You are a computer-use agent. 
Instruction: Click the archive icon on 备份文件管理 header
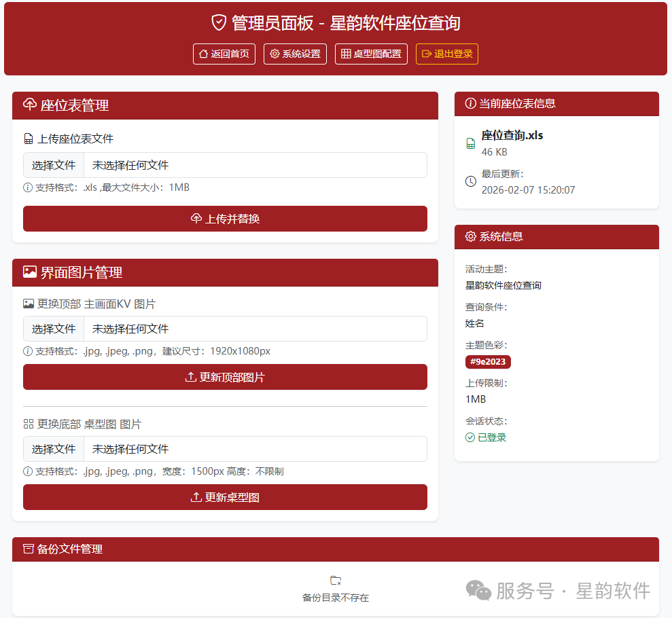pyautogui.click(x=30, y=549)
